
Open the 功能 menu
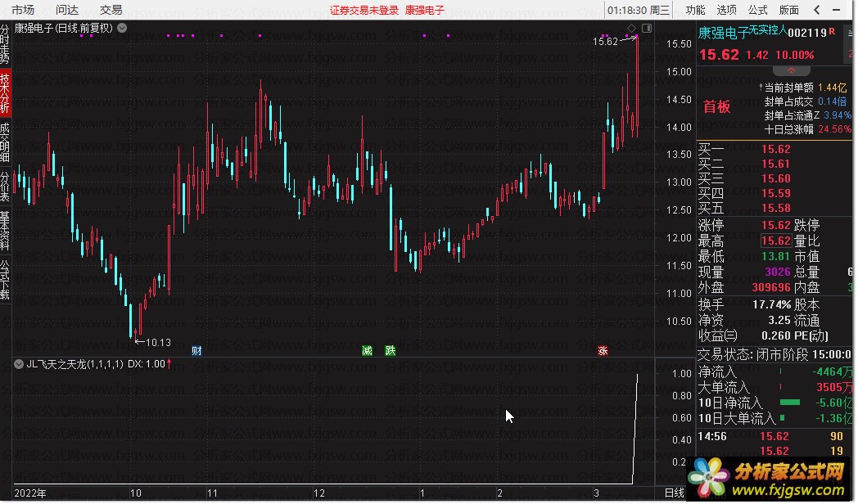(695, 10)
